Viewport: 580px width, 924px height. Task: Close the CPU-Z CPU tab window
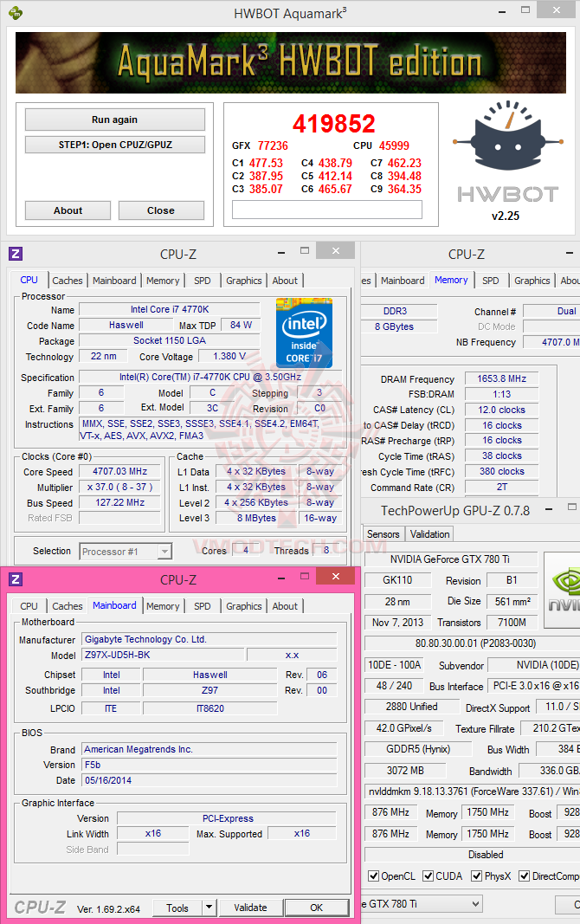(x=336, y=250)
